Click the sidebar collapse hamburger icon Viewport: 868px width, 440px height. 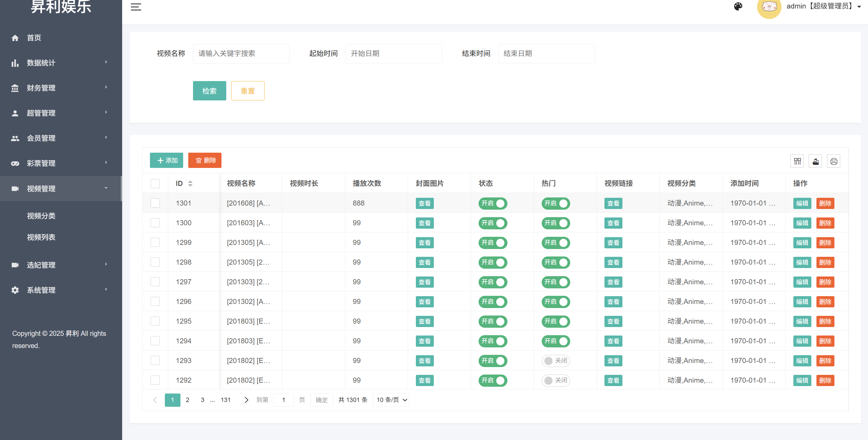click(x=136, y=7)
